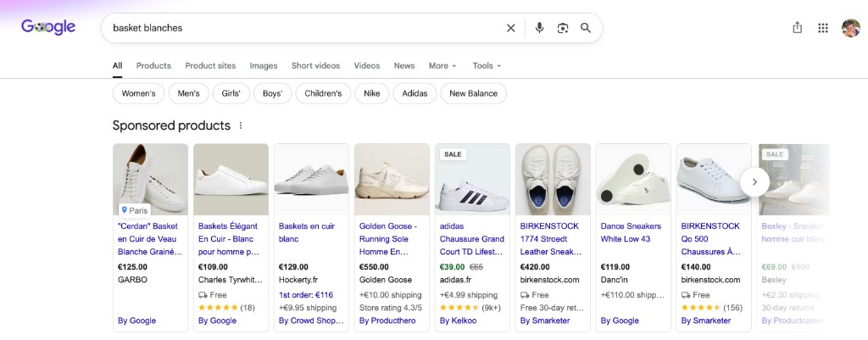Click the Google logo
This screenshot has width=868, height=340.
tap(48, 27)
